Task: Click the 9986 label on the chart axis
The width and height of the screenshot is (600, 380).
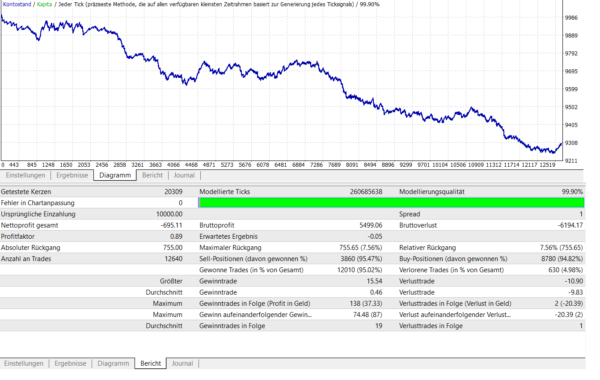Action: click(x=571, y=18)
